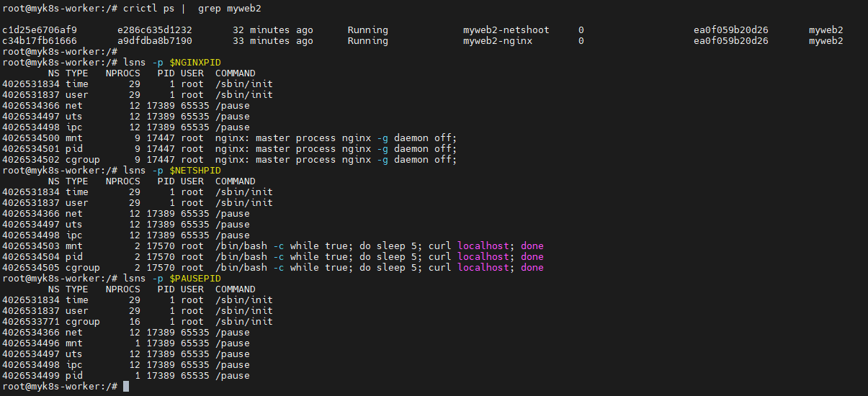Viewport: 868px width, 396px height.
Task: Click the $PAUSEPID variable in lsns command
Action: point(195,279)
